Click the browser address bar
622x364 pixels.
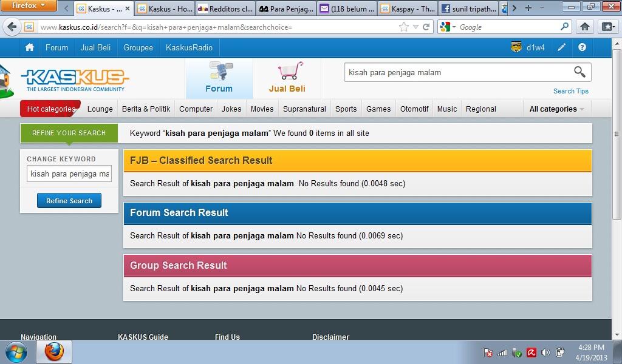(x=218, y=27)
